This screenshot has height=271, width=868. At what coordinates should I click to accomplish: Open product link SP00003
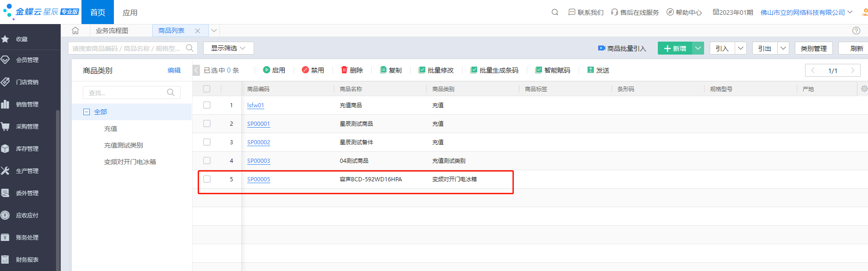click(258, 160)
